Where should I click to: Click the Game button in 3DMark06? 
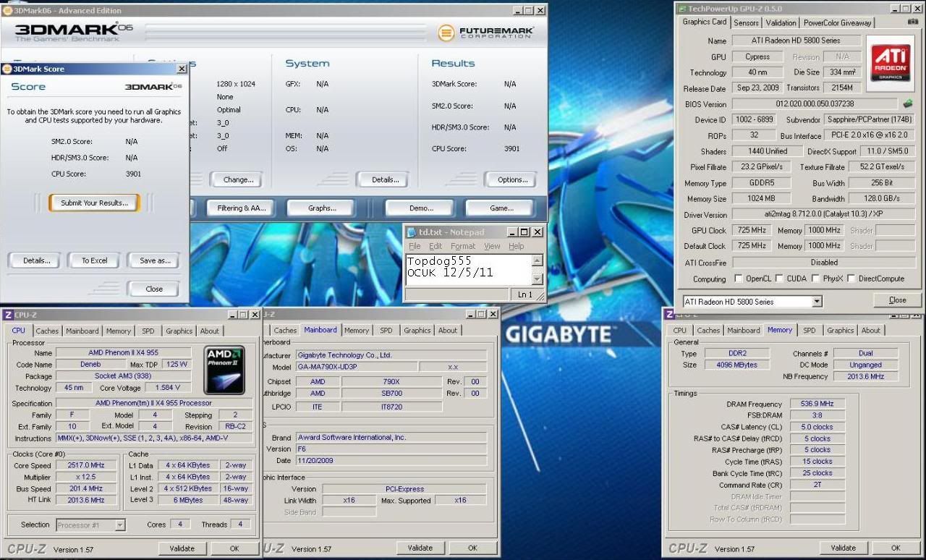click(x=501, y=208)
